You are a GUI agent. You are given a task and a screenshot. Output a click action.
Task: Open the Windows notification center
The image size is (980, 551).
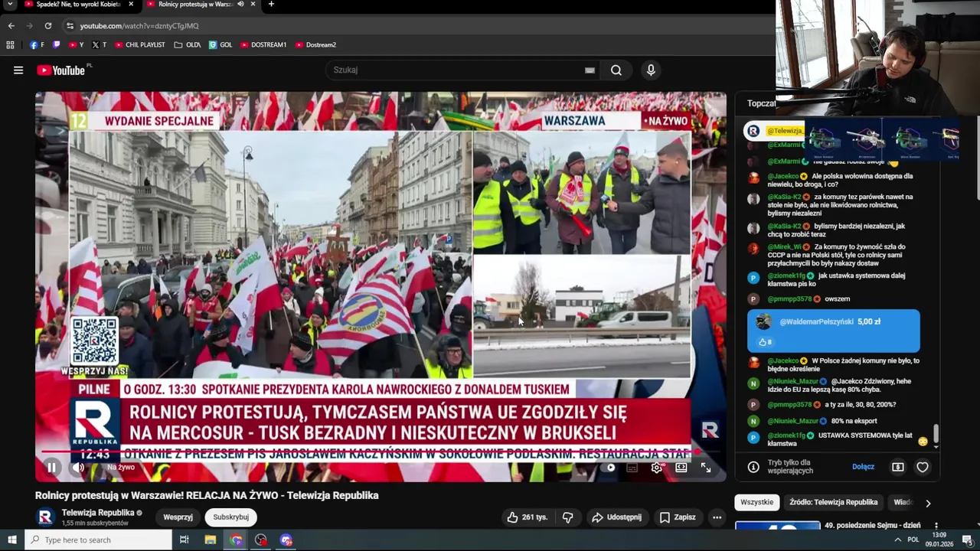coord(967,540)
